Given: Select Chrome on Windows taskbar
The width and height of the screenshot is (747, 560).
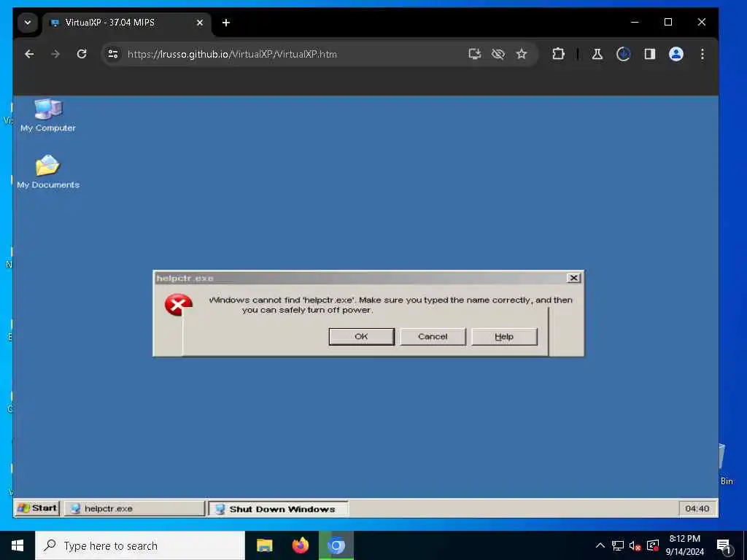Looking at the screenshot, I should pyautogui.click(x=336, y=545).
